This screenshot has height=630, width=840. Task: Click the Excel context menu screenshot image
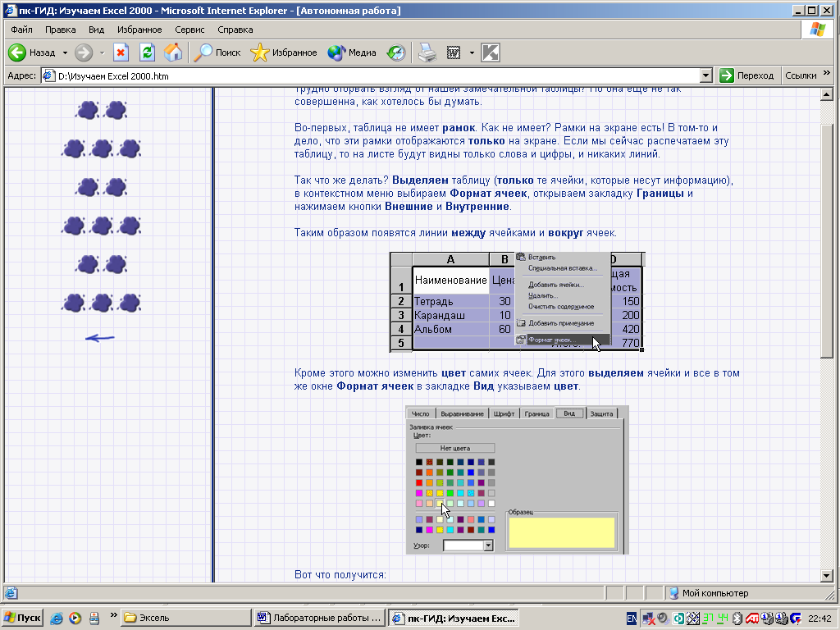[x=518, y=302]
